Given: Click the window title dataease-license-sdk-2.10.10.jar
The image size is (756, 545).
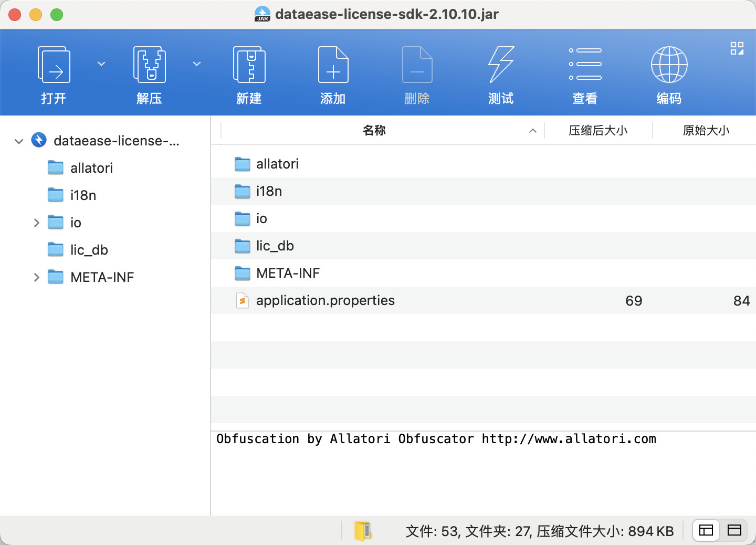Looking at the screenshot, I should (387, 14).
